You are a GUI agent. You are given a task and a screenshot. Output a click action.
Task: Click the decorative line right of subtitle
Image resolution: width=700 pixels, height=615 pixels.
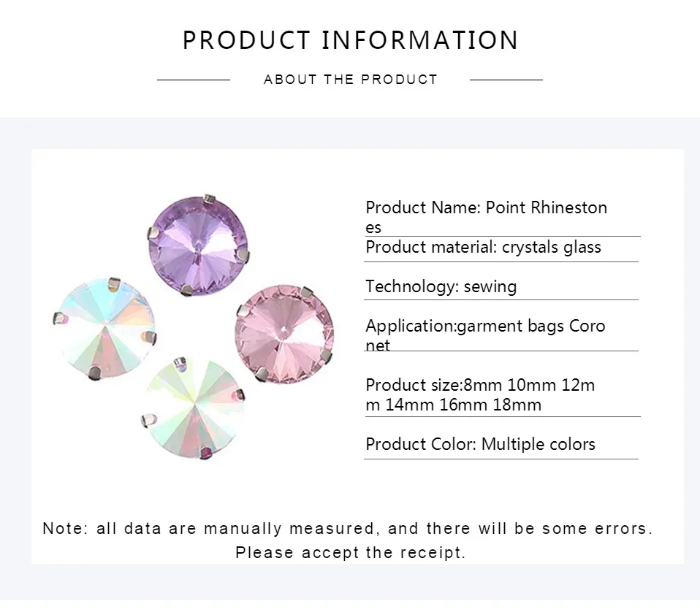click(x=506, y=80)
